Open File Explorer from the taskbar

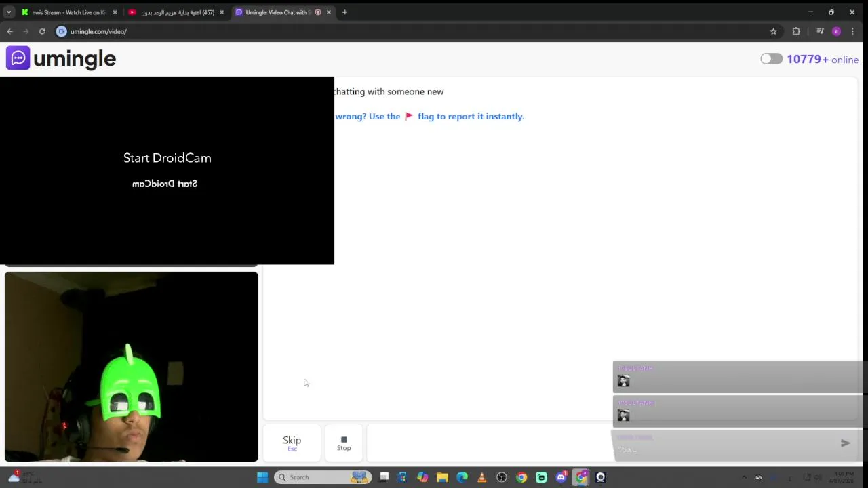coord(442,477)
